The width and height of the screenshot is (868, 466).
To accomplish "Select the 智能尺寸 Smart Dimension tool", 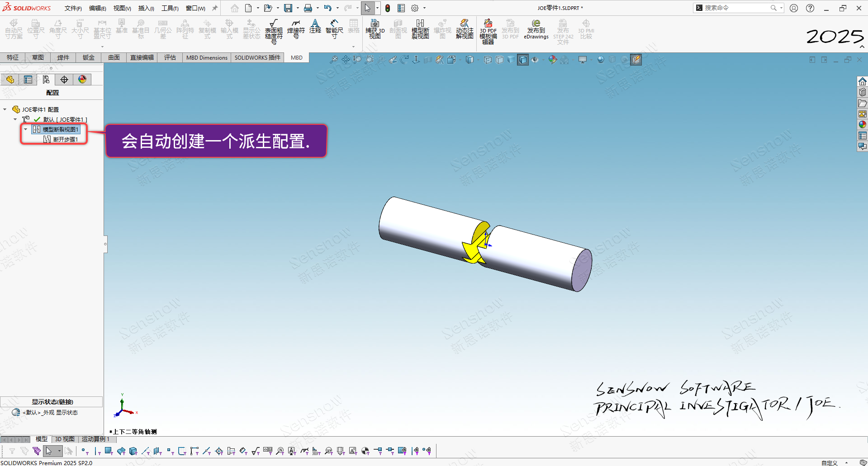I will point(334,28).
